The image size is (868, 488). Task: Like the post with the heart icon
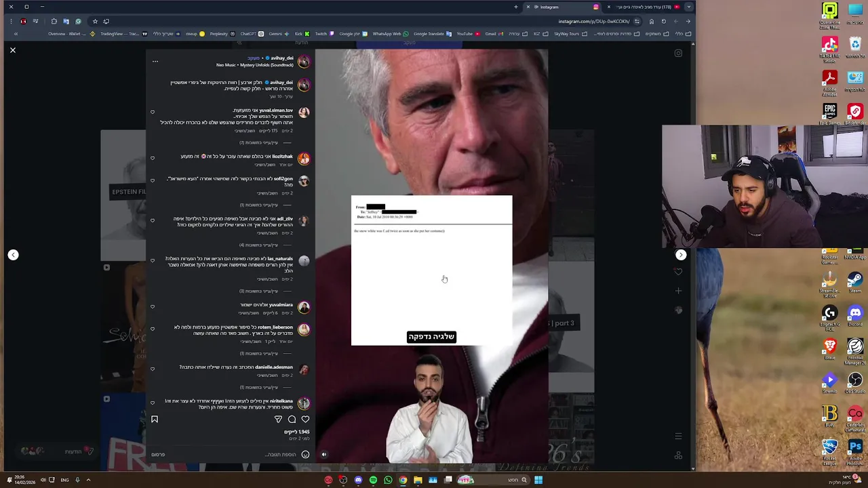pos(305,420)
